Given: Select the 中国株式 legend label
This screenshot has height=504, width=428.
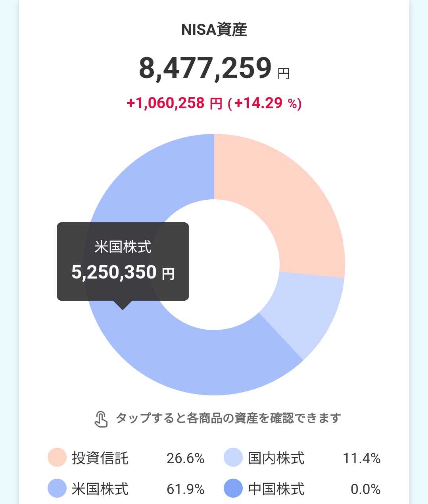Looking at the screenshot, I should [276, 489].
